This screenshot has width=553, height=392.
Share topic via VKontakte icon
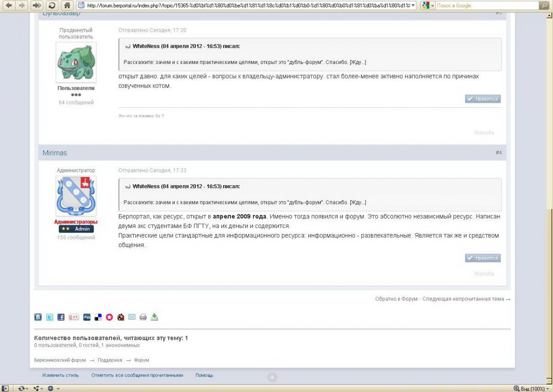click(38, 317)
